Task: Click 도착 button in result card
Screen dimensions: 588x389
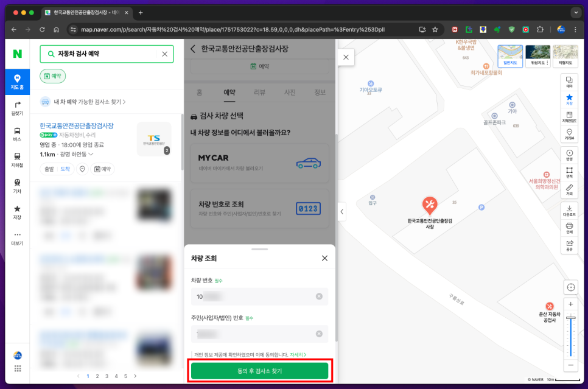Action: click(65, 169)
